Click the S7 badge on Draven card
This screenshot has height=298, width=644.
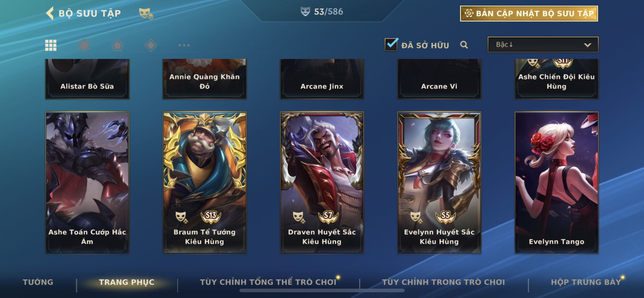pyautogui.click(x=328, y=216)
